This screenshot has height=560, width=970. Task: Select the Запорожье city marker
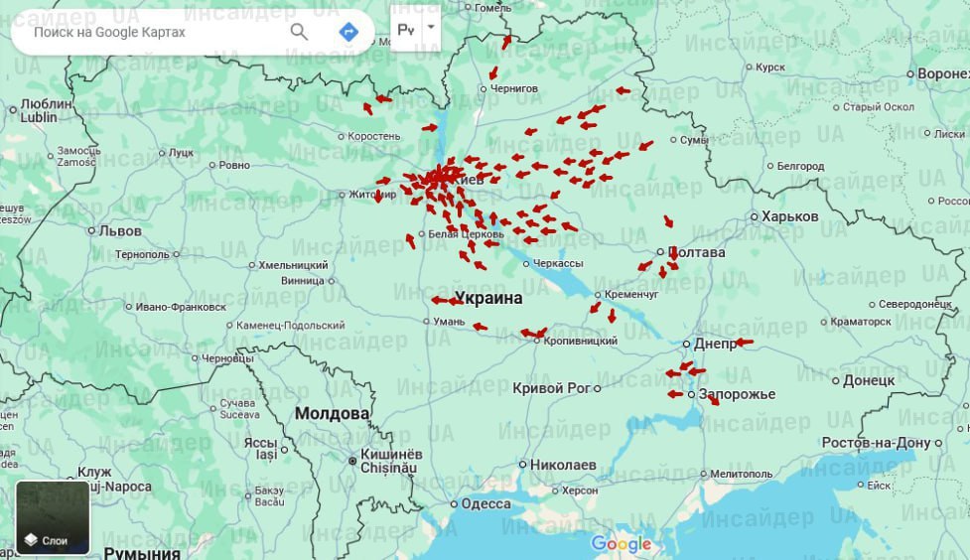pyautogui.click(x=692, y=394)
